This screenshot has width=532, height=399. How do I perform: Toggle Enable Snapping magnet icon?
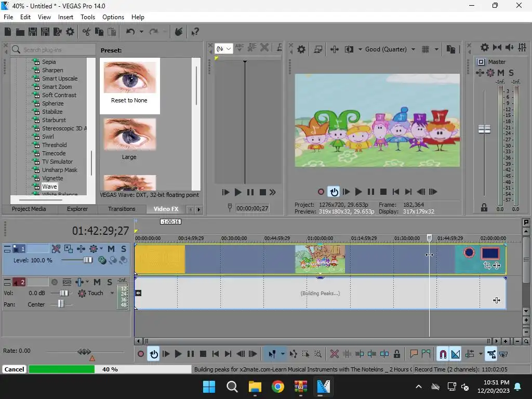[x=443, y=354]
